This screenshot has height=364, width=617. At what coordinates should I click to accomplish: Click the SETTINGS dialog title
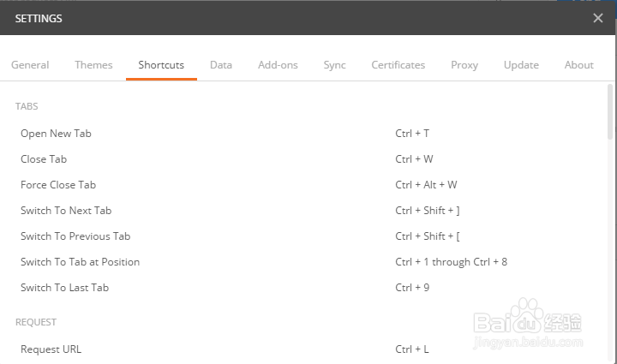[39, 19]
